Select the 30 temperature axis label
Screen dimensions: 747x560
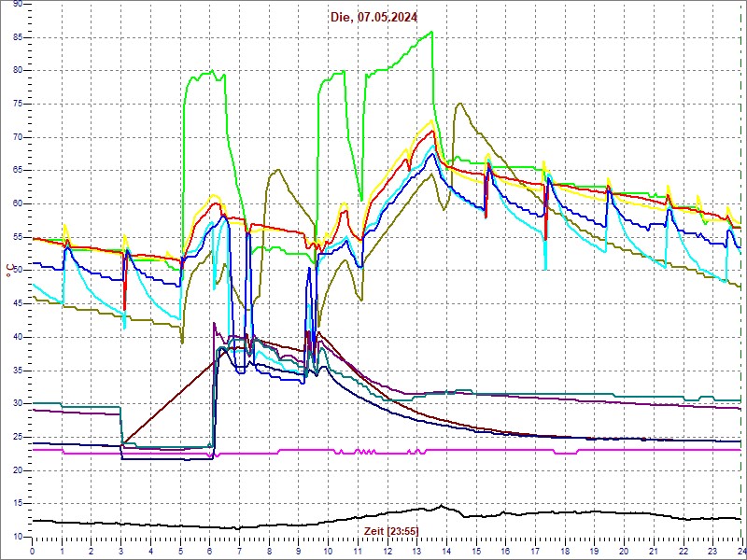[x=17, y=404]
